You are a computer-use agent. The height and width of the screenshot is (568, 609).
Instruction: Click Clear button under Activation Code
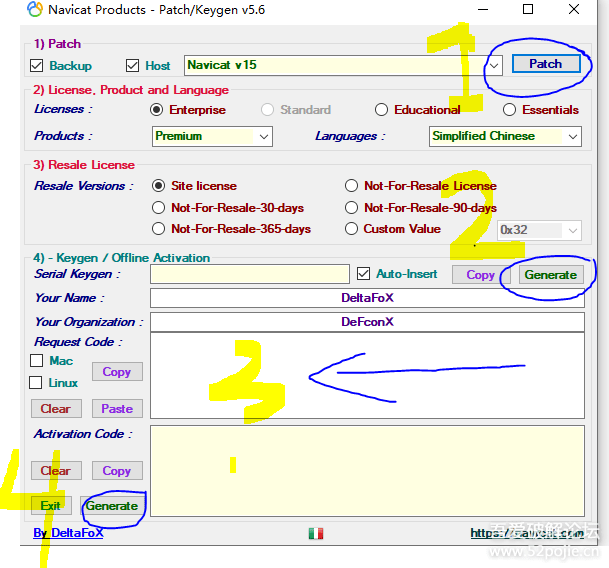point(56,470)
